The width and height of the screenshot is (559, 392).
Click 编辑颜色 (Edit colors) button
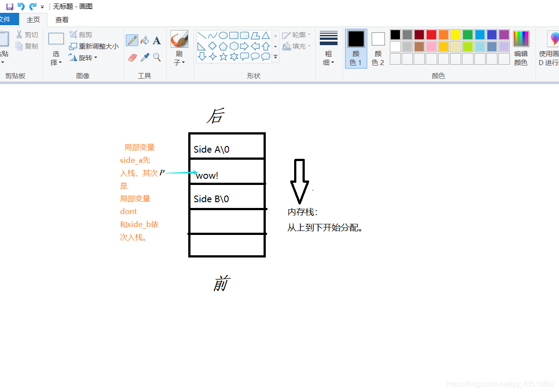pyautogui.click(x=521, y=49)
